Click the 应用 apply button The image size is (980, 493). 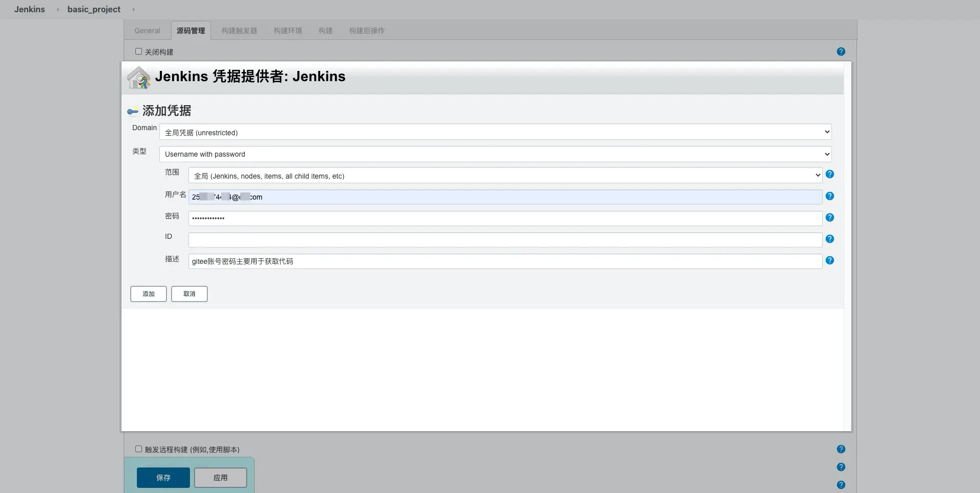point(221,478)
